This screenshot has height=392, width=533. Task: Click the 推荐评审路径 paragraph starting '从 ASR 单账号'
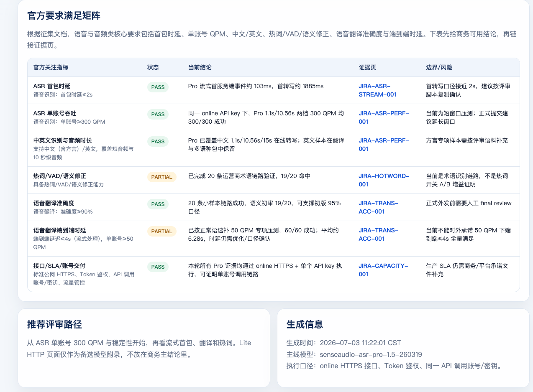coord(139,349)
